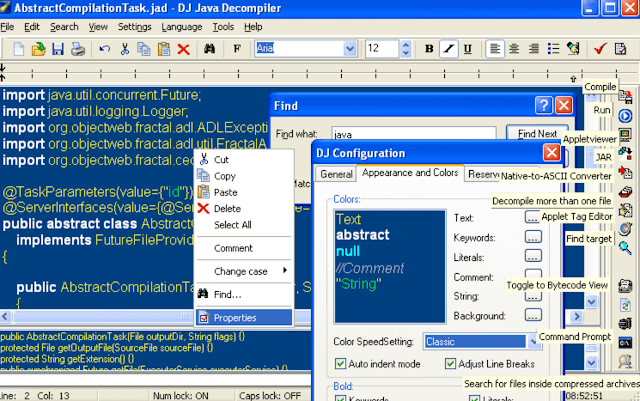Click the Find what input field
The height and width of the screenshot is (401, 640).
point(414,134)
